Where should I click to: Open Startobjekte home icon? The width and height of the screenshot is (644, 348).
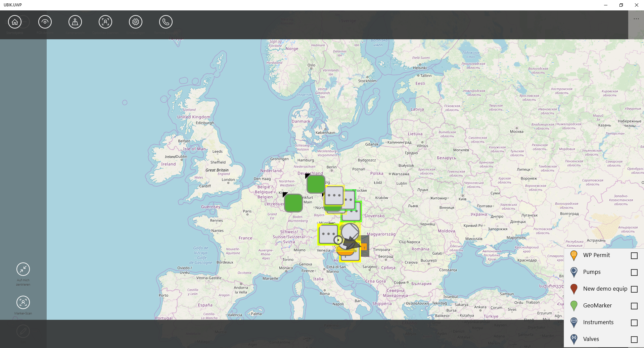pyautogui.click(x=15, y=22)
